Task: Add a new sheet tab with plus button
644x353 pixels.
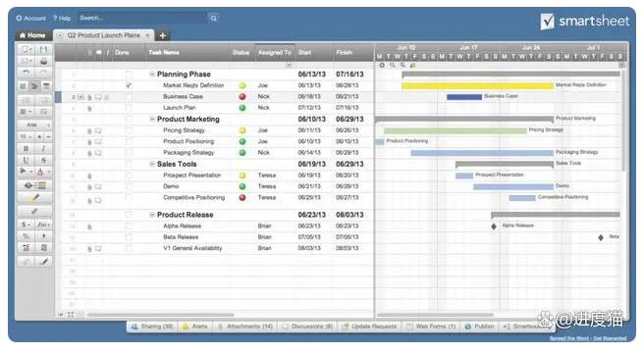Action: click(x=163, y=35)
